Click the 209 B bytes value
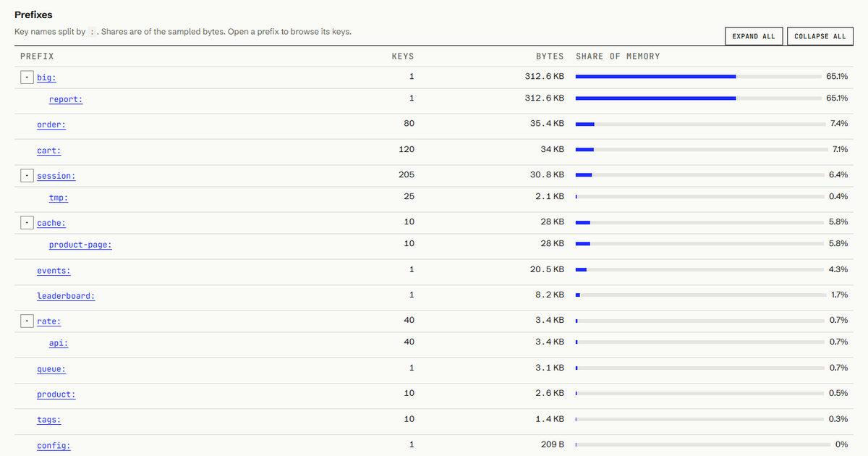Screen dimensions: 868x456 click(x=553, y=444)
